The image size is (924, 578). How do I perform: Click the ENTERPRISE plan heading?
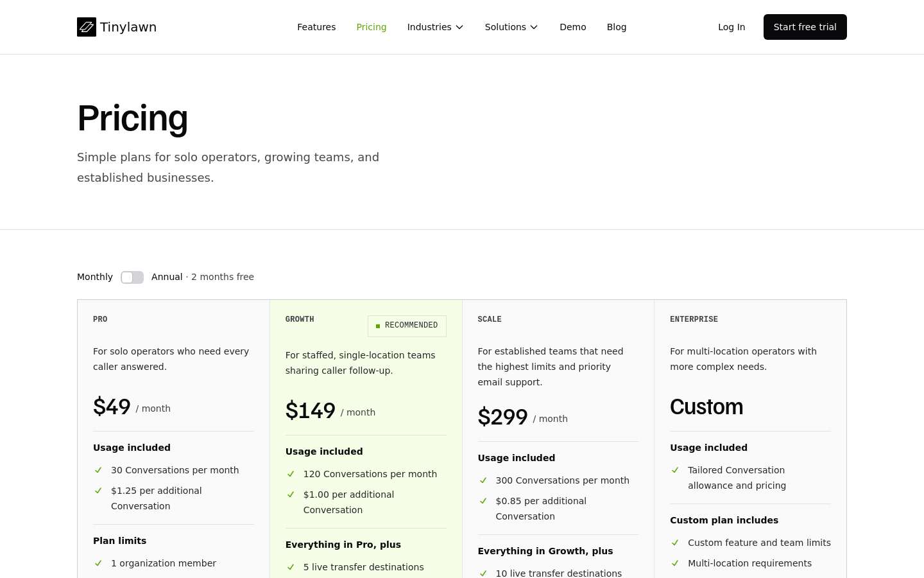pyautogui.click(x=694, y=319)
